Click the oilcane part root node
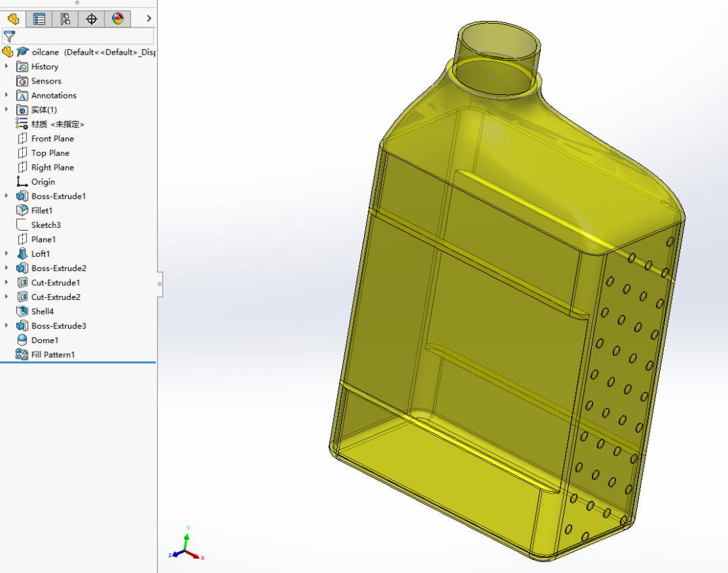The height and width of the screenshot is (573, 728). (45, 52)
